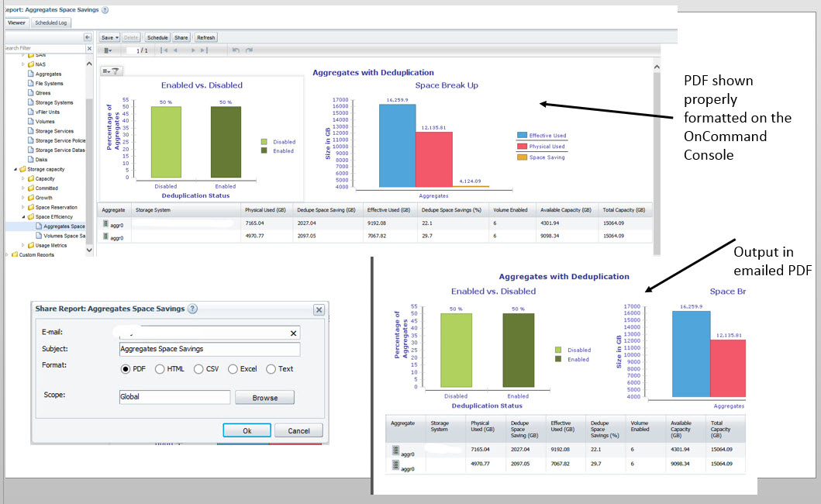Open help for the Aggregates Space Savings report
This screenshot has height=504, width=821.
click(x=105, y=10)
